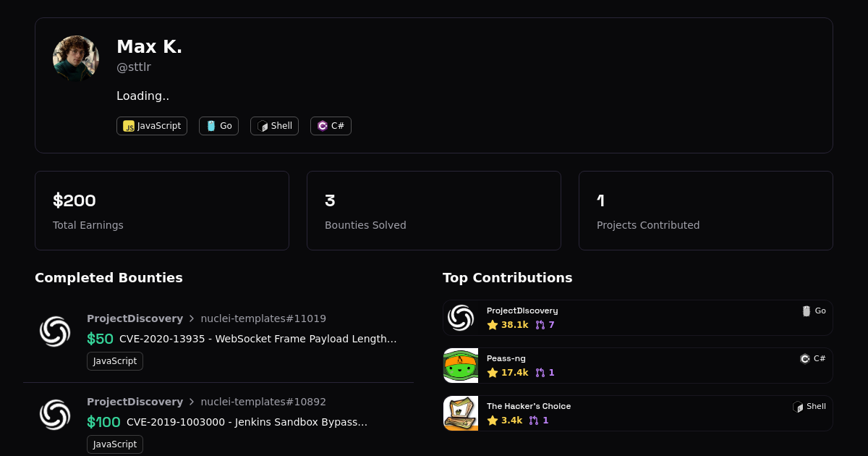The width and height of the screenshot is (868, 456).
Task: Click the Total Earnings $200 card
Action: tap(162, 211)
